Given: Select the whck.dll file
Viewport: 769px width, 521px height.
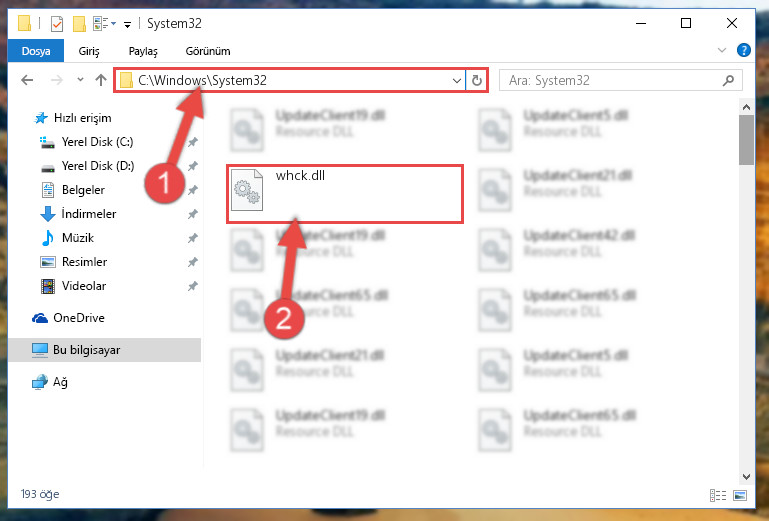Looking at the screenshot, I should (x=345, y=194).
